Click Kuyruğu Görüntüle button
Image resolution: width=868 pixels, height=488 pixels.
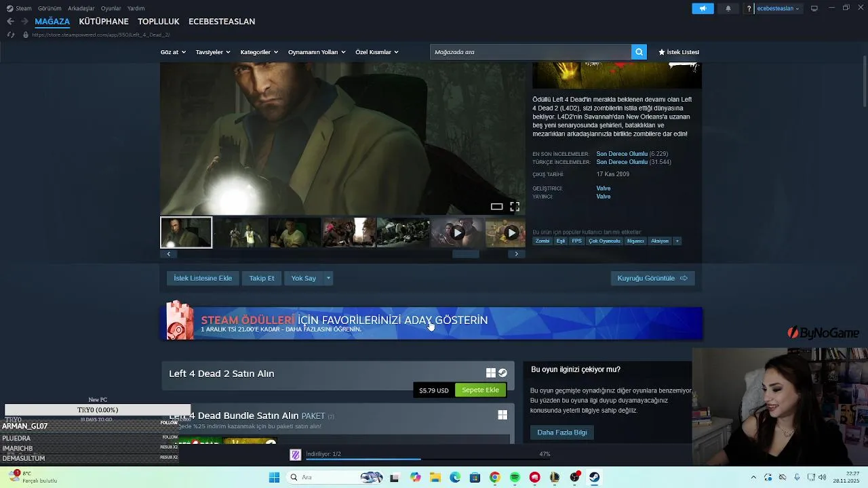pos(652,278)
